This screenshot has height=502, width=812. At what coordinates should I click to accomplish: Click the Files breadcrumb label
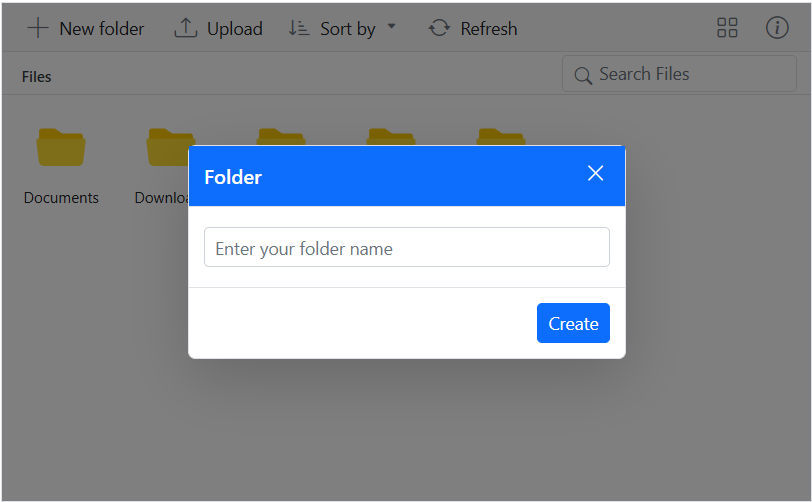click(x=36, y=77)
